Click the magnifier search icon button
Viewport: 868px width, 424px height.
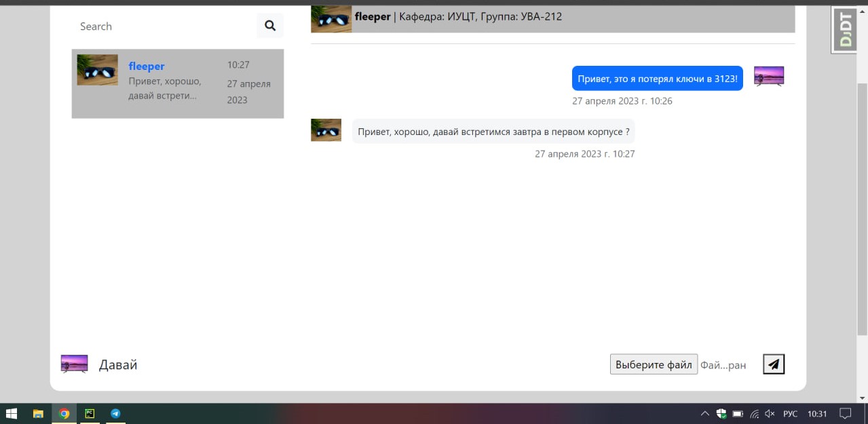pyautogui.click(x=270, y=26)
